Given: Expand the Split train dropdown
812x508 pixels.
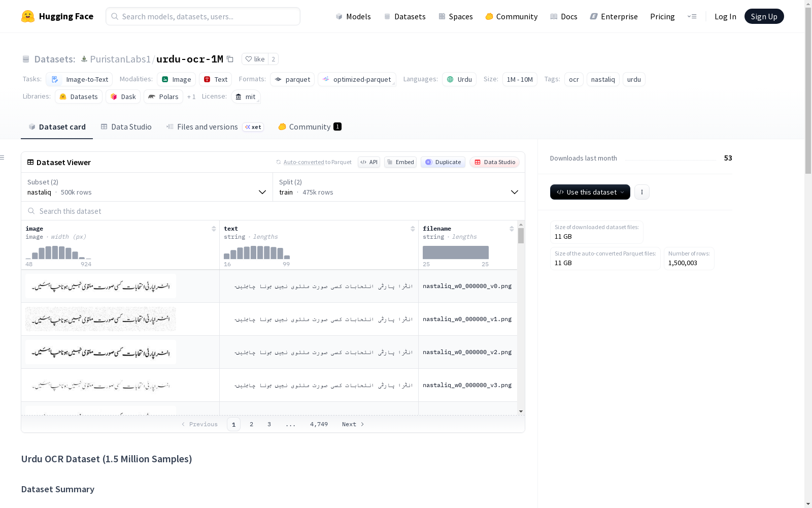Looking at the screenshot, I should coord(399,187).
